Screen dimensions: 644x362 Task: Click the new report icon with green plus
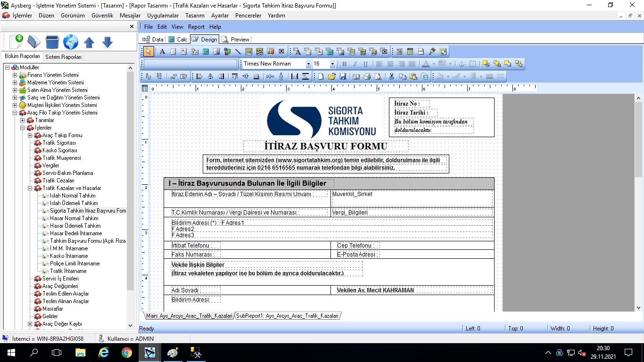click(x=16, y=42)
